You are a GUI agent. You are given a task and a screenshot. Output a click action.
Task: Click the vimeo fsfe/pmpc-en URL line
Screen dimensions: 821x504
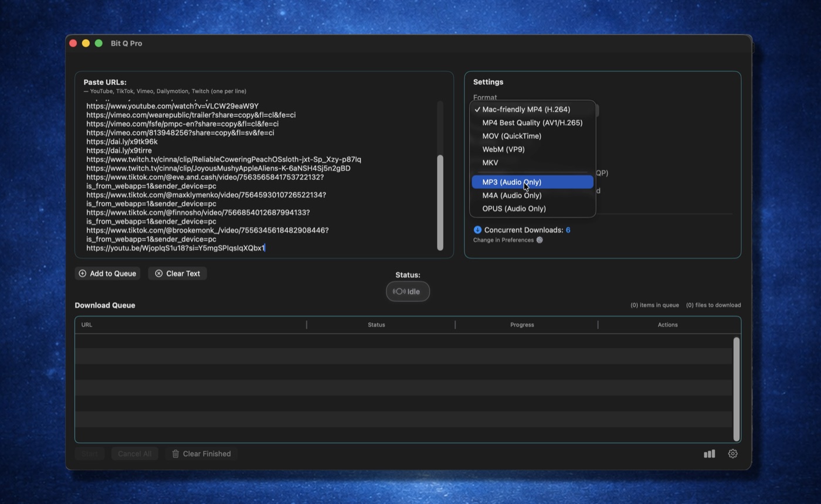(182, 124)
